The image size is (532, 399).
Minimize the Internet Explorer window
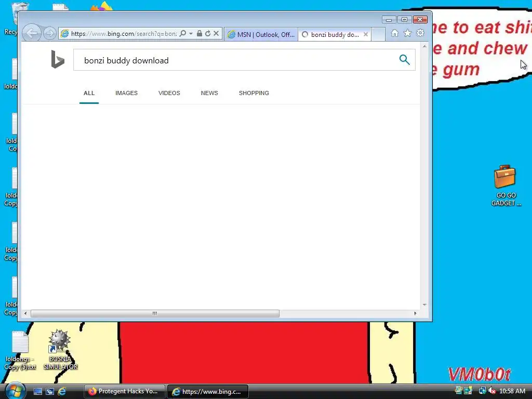(389, 20)
